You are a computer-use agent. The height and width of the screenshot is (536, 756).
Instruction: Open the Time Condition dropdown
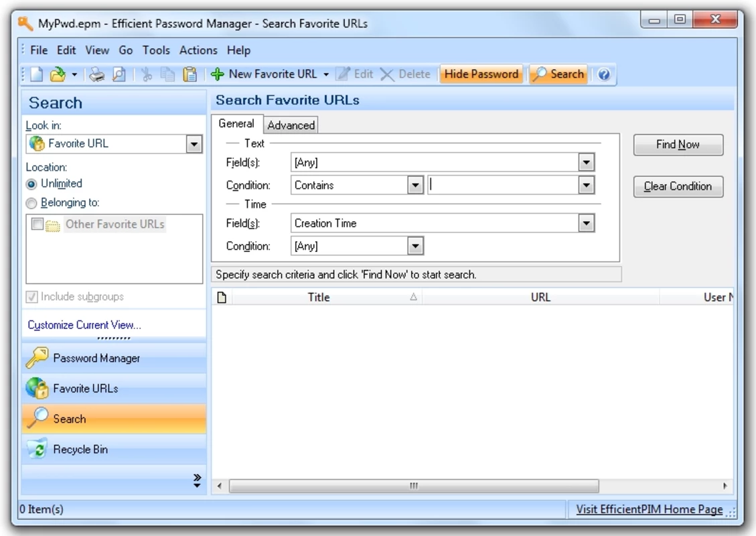point(415,246)
